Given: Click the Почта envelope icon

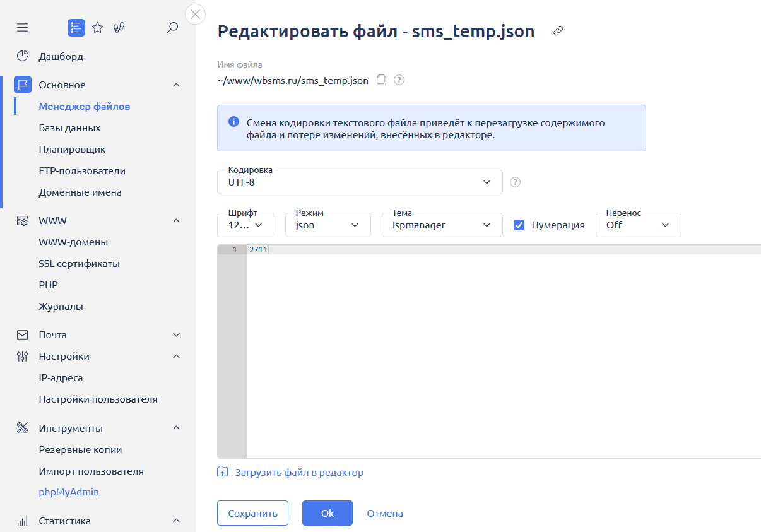Looking at the screenshot, I should 23,334.
